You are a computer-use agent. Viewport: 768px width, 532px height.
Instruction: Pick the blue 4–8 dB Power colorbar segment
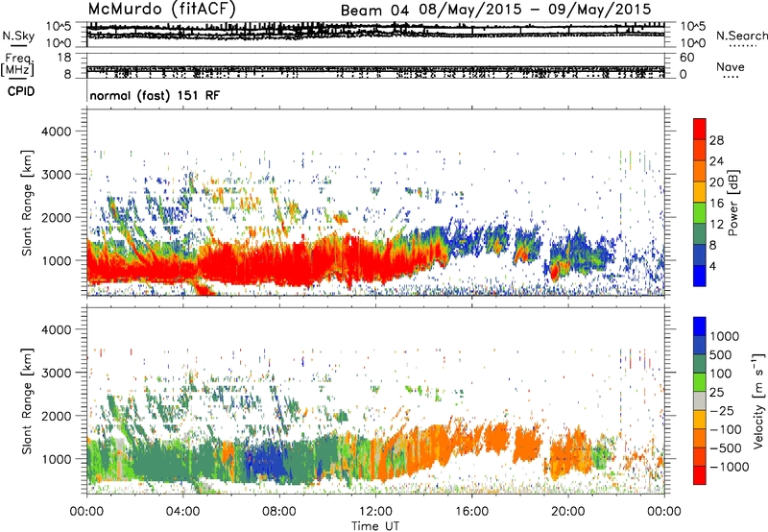click(700, 254)
